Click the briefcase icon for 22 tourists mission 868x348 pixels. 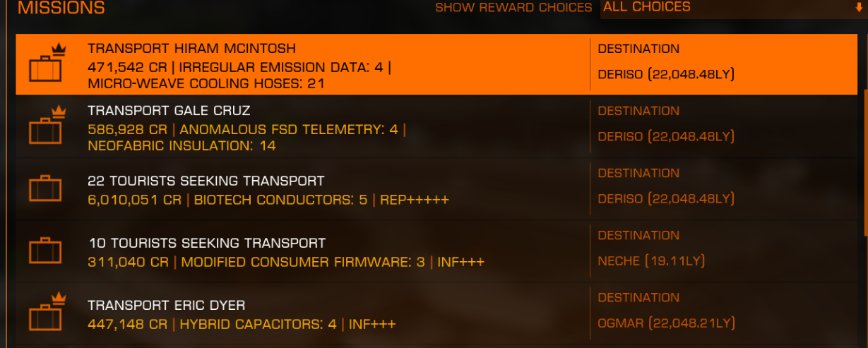tap(45, 189)
